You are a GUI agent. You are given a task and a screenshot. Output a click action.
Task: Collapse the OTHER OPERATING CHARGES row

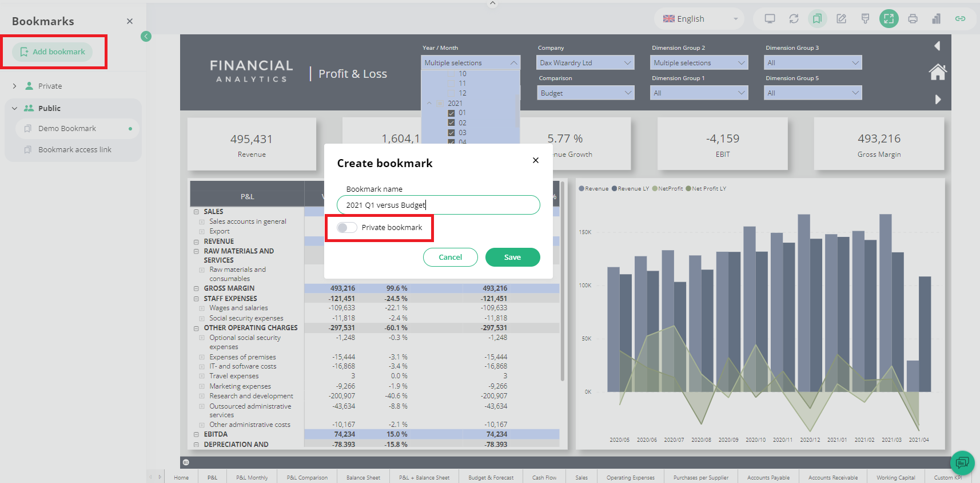pyautogui.click(x=196, y=328)
